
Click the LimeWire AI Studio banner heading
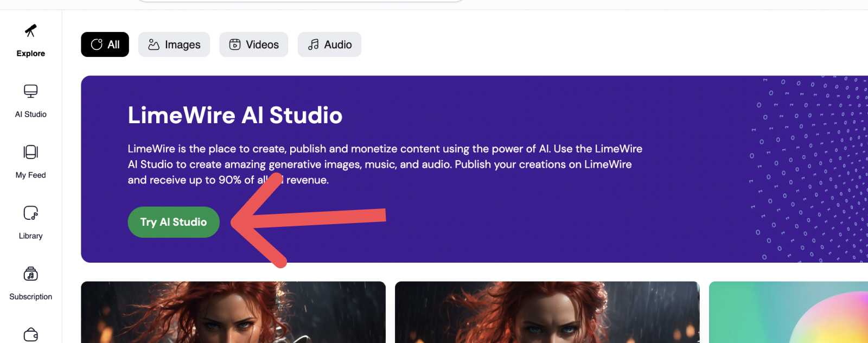(x=235, y=115)
